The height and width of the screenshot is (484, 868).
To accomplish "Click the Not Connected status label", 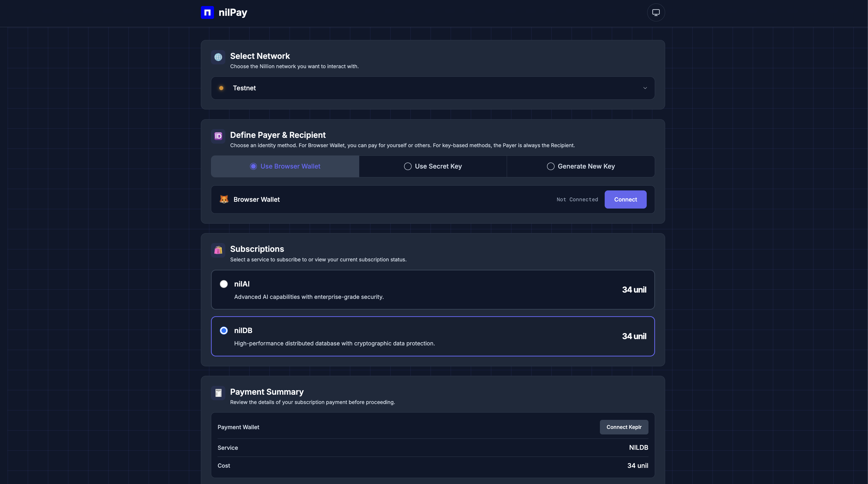I will [577, 199].
